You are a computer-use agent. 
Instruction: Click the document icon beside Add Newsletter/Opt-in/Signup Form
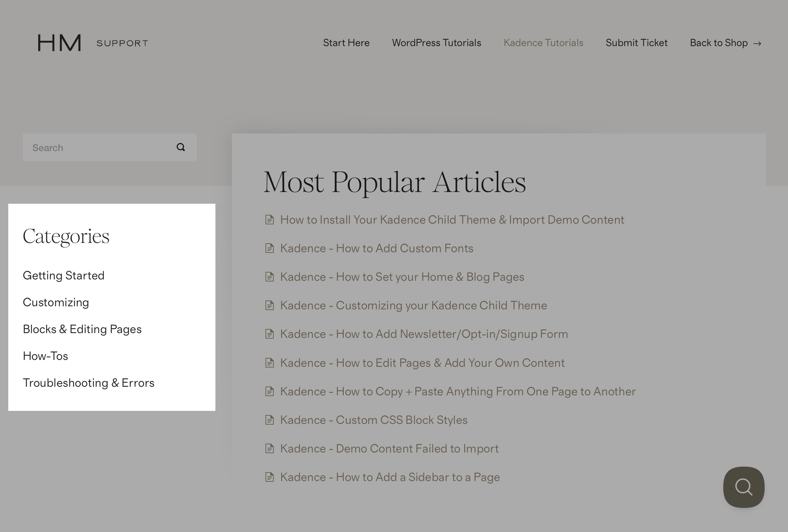[269, 334]
